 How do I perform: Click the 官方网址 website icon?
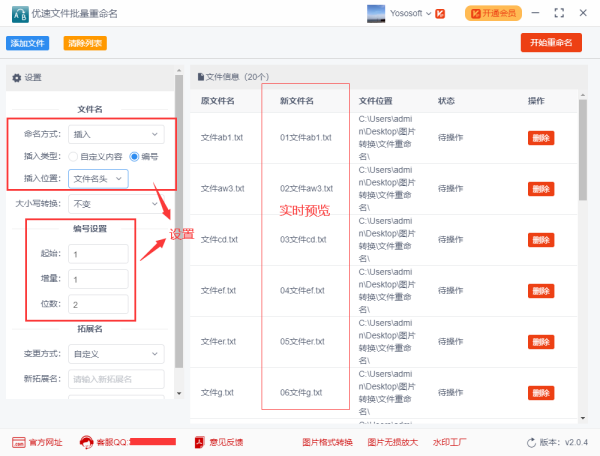(x=19, y=442)
